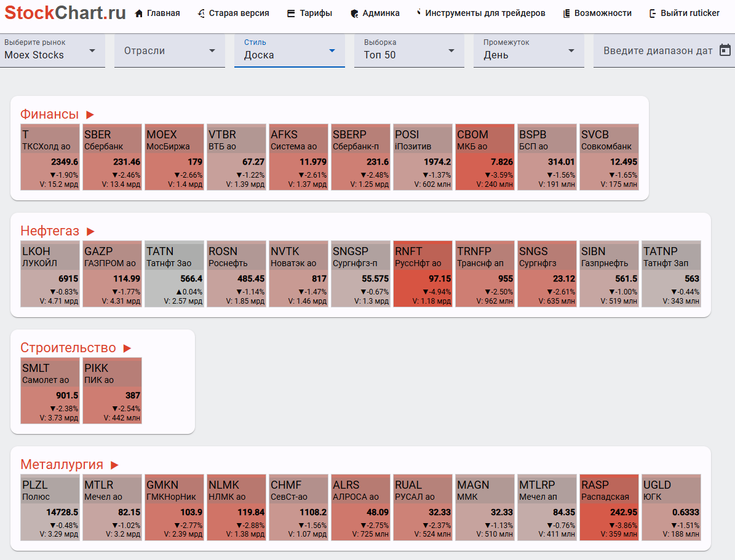The image size is (735, 560).
Task: Open the ROSN Роснефть tile
Action: click(237, 274)
